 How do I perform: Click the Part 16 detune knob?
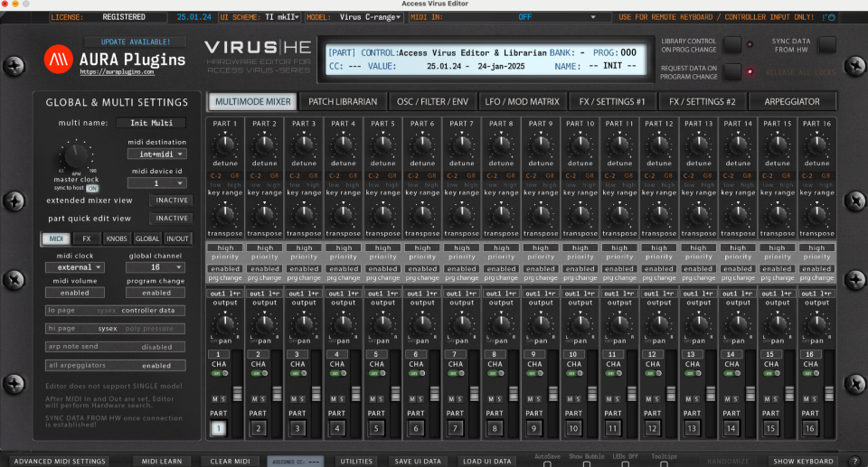(x=816, y=145)
